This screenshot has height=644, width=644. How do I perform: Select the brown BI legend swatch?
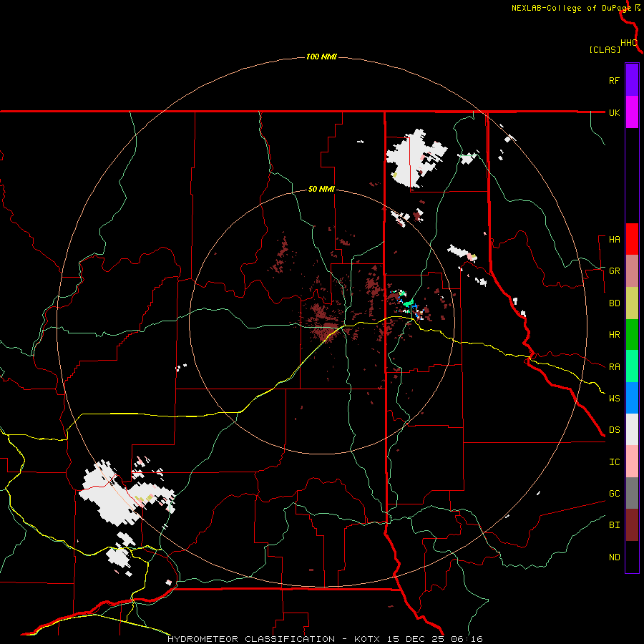[x=632, y=525]
